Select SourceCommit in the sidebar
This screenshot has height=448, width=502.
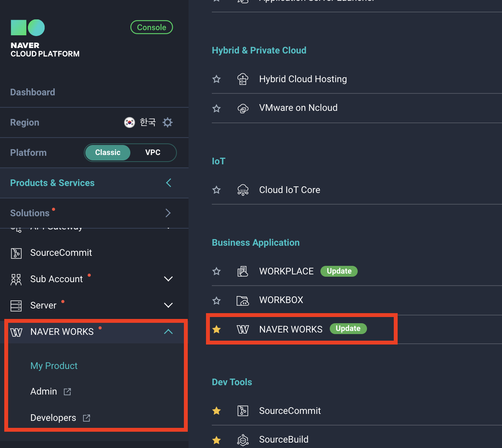tap(61, 253)
